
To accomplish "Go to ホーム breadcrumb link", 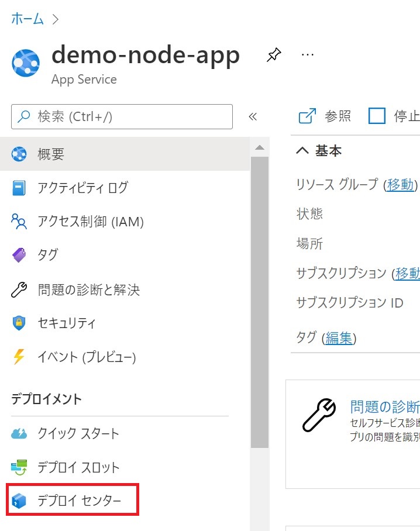I will point(27,19).
